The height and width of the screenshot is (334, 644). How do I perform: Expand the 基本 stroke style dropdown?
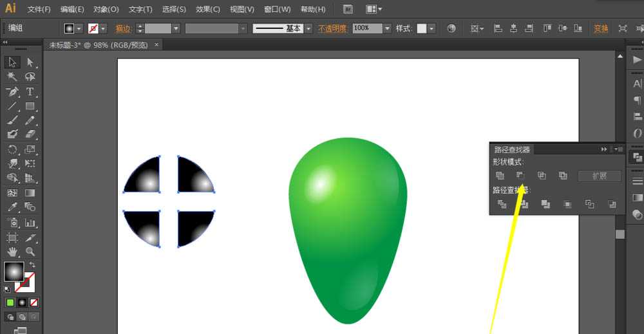(308, 28)
